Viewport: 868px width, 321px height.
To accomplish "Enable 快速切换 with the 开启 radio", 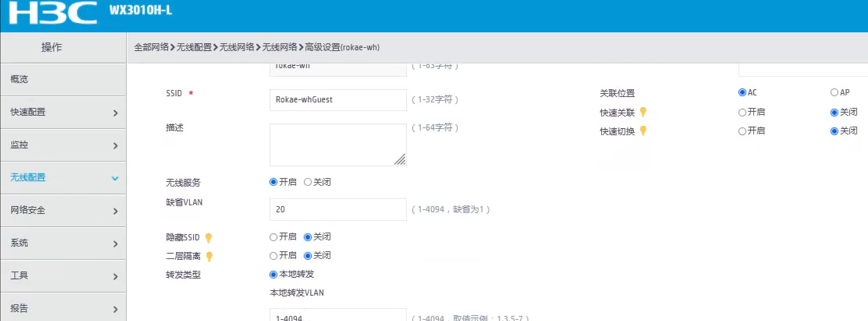I will [742, 131].
